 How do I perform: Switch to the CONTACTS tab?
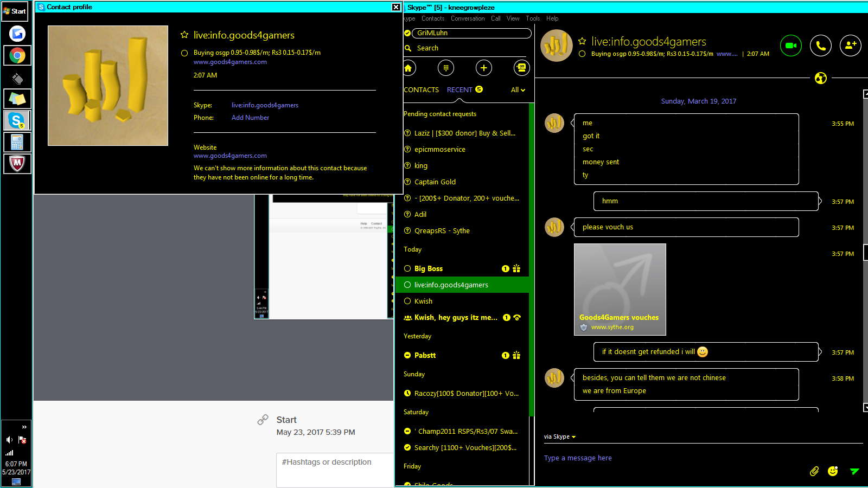pyautogui.click(x=422, y=90)
